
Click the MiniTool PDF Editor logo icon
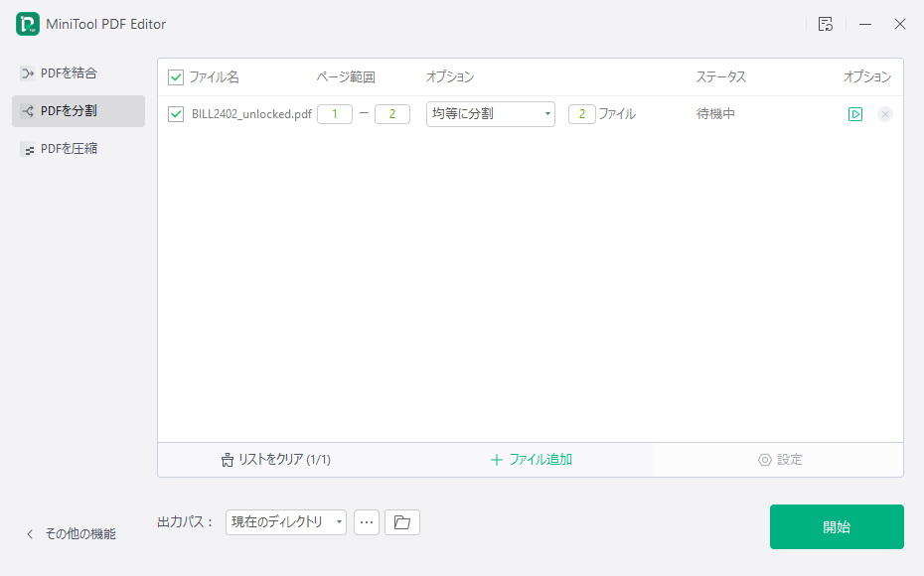click(x=28, y=24)
